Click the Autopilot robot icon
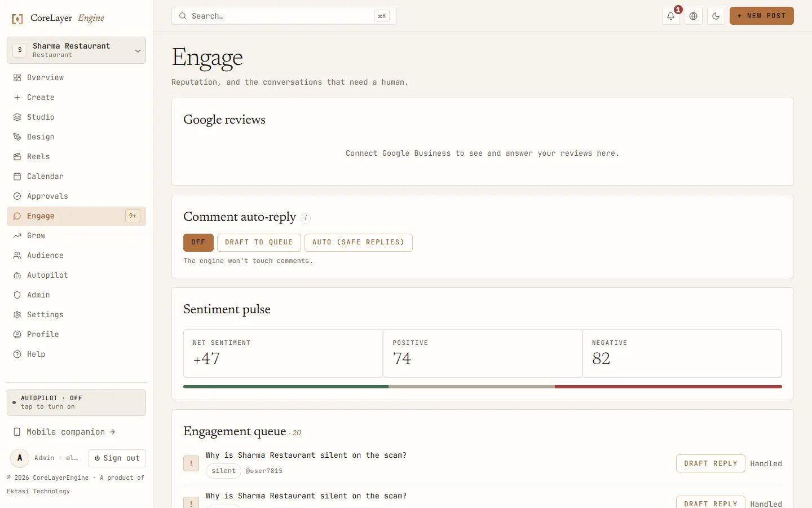The width and height of the screenshot is (812, 508). pyautogui.click(x=17, y=275)
